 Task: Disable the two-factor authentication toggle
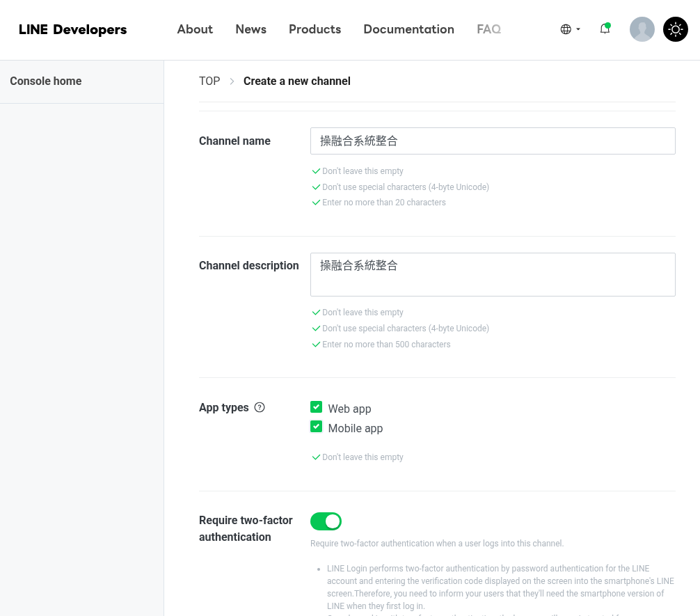(x=326, y=521)
